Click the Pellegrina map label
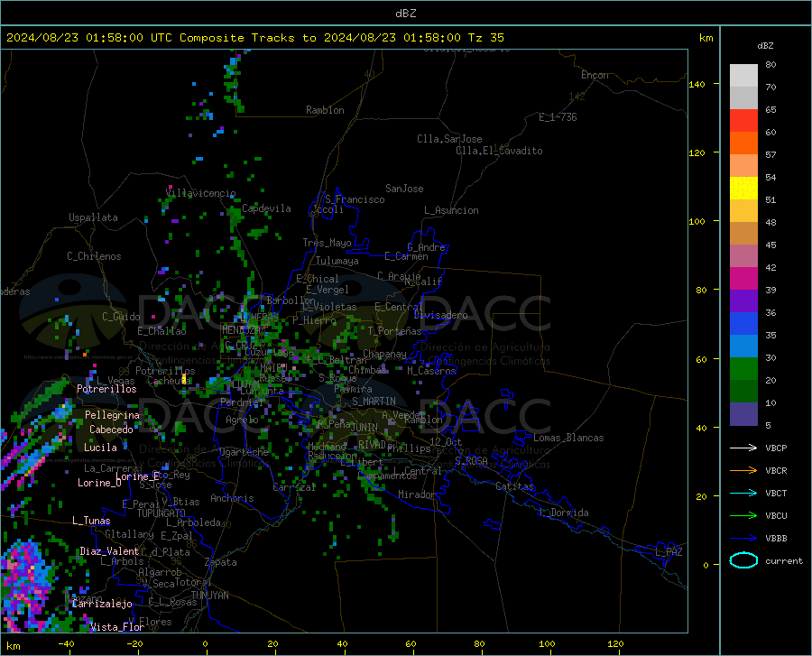 click(x=113, y=415)
